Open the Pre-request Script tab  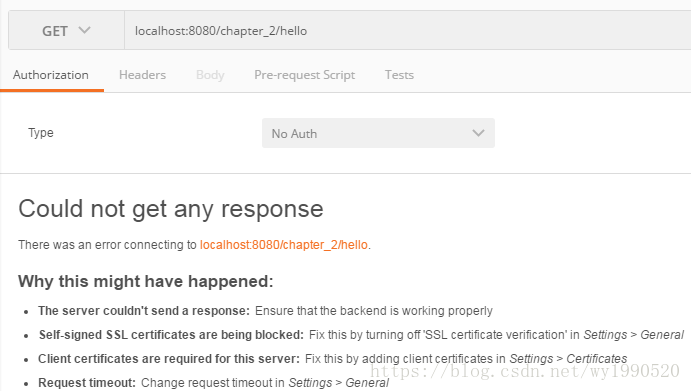pos(305,75)
